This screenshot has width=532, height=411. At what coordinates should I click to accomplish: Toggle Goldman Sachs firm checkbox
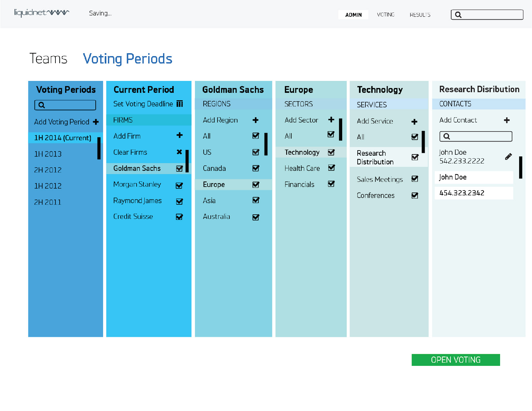pos(179,168)
